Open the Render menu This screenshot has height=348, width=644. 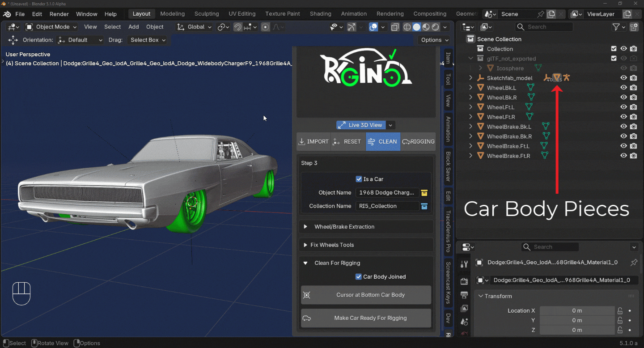(x=59, y=14)
